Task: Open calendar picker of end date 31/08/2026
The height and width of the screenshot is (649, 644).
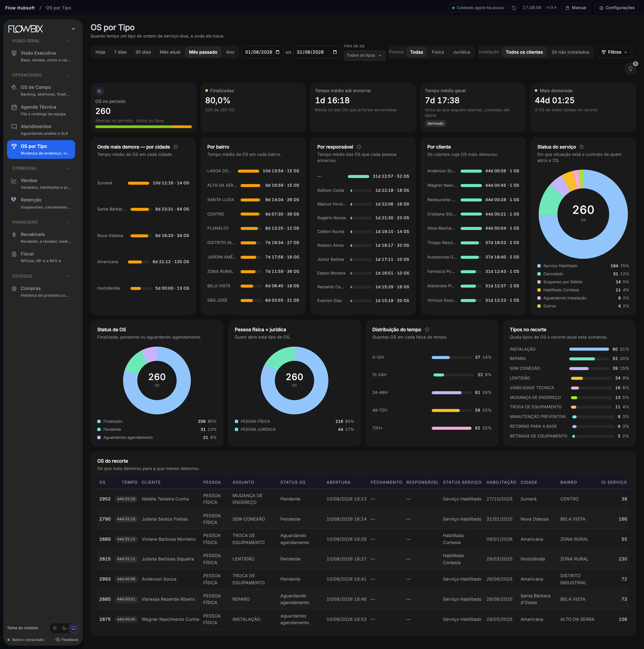Action: tap(335, 52)
